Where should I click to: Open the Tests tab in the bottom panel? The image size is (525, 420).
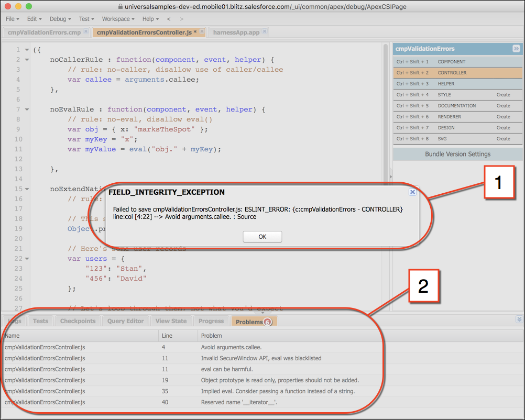[x=40, y=321]
